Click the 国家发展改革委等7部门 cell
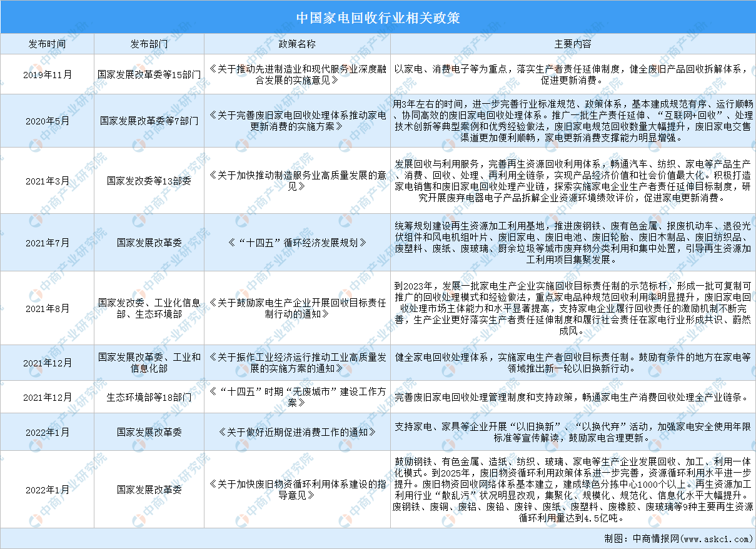 (149, 121)
